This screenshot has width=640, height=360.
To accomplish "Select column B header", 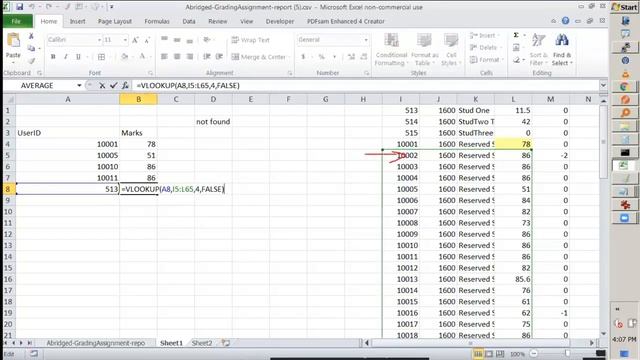I will tap(138, 99).
